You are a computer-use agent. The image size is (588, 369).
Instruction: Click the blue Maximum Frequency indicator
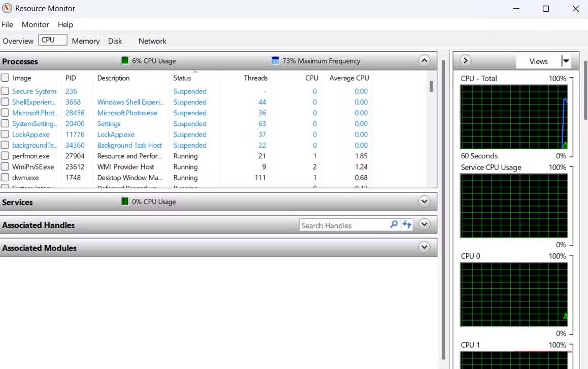[275, 61]
